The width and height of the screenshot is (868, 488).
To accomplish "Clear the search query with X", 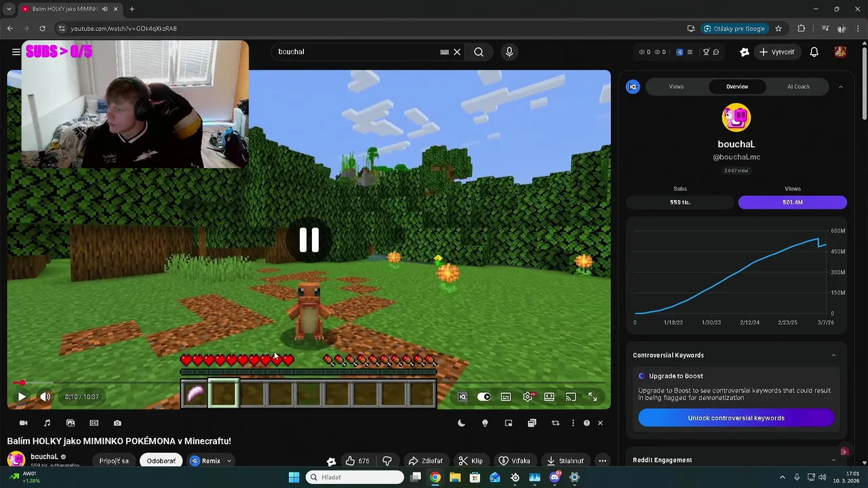I will click(457, 52).
